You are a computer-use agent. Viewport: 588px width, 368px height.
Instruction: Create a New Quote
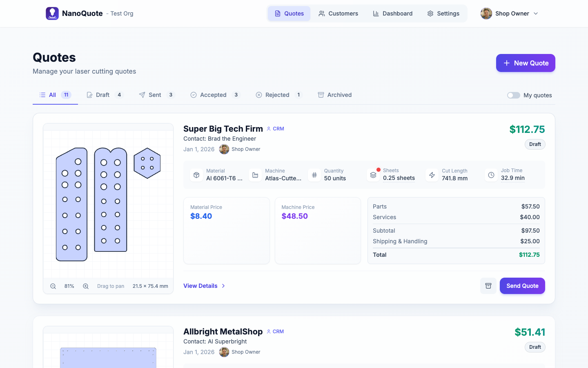526,63
